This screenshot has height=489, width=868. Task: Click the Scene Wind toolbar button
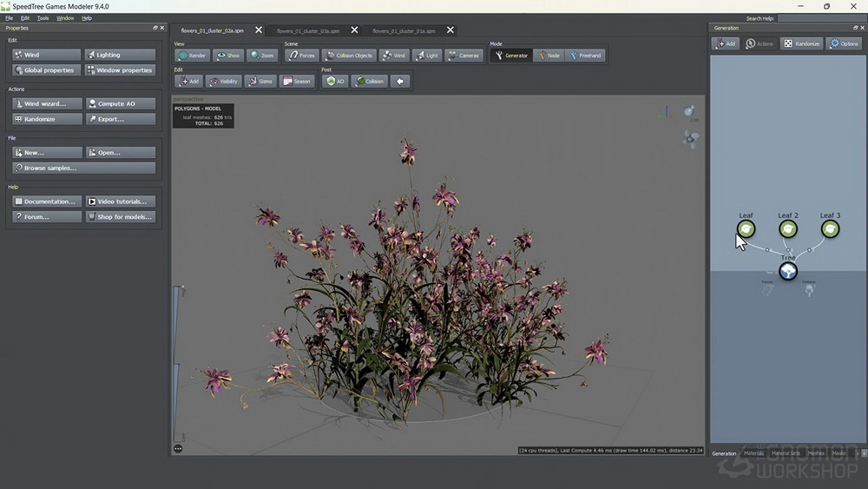[394, 56]
